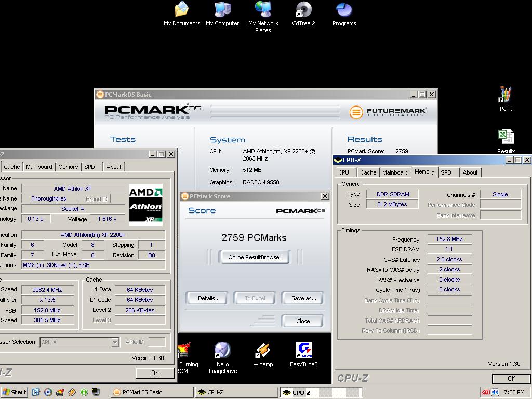532x399 pixels.
Task: Open the About tab in left CPU-Z window
Action: (x=114, y=167)
